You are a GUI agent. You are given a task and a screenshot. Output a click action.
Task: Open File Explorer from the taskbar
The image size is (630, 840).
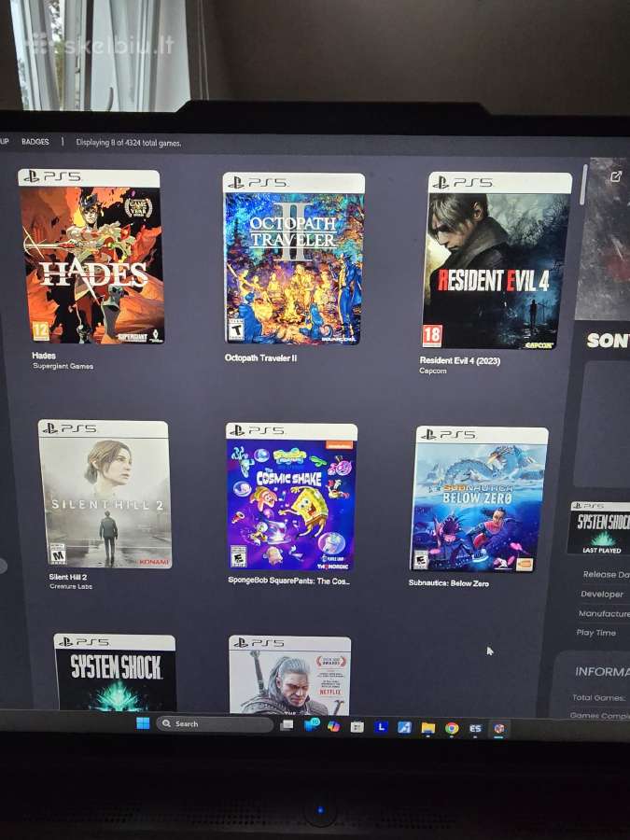pyautogui.click(x=428, y=728)
